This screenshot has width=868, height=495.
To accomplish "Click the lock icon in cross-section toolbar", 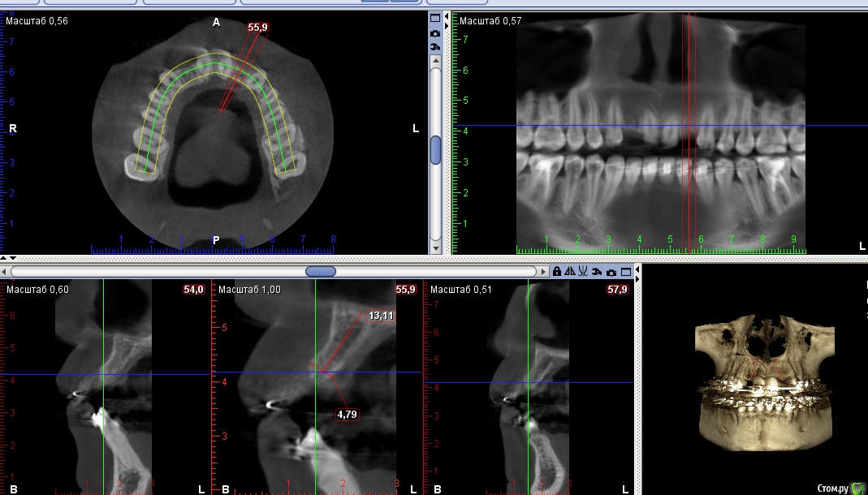I will (x=557, y=272).
